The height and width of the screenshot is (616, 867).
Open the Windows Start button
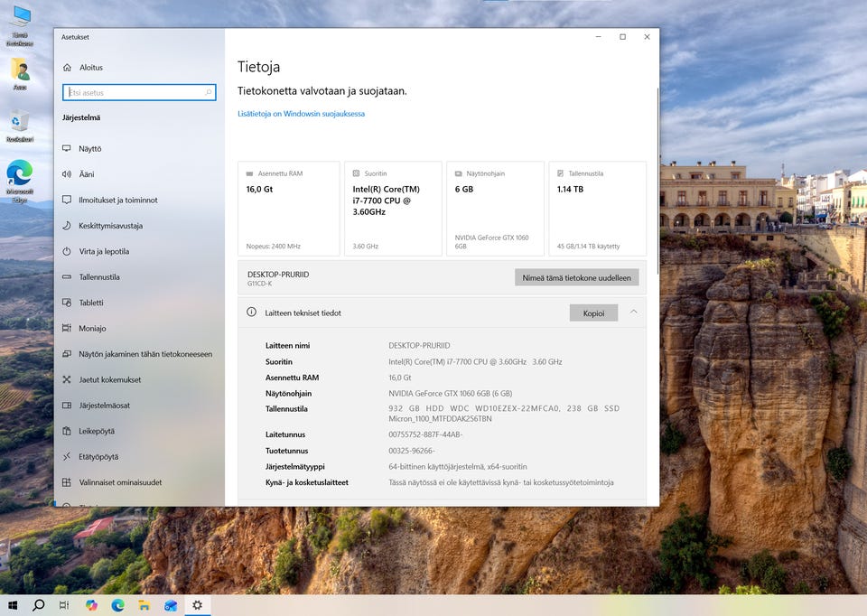(x=12, y=605)
